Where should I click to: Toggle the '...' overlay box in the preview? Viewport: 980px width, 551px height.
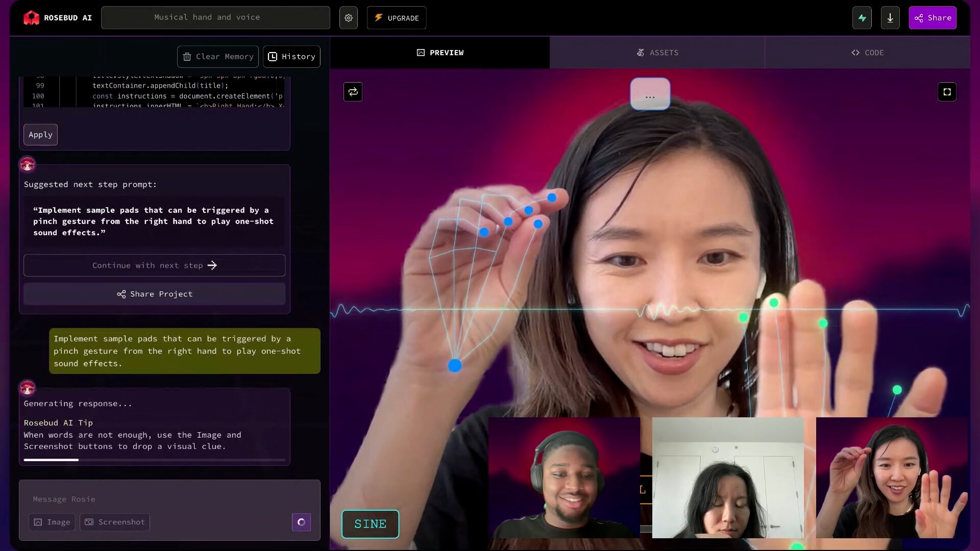[650, 94]
